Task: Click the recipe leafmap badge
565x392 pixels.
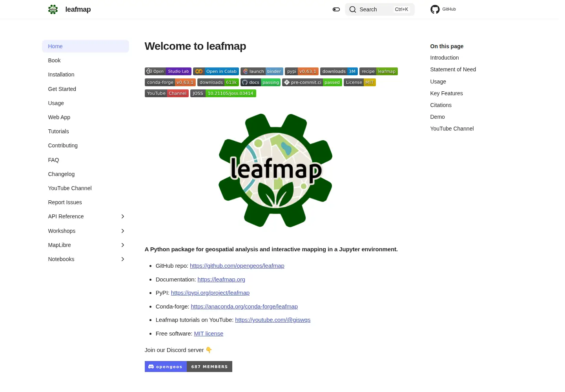Action: click(379, 71)
